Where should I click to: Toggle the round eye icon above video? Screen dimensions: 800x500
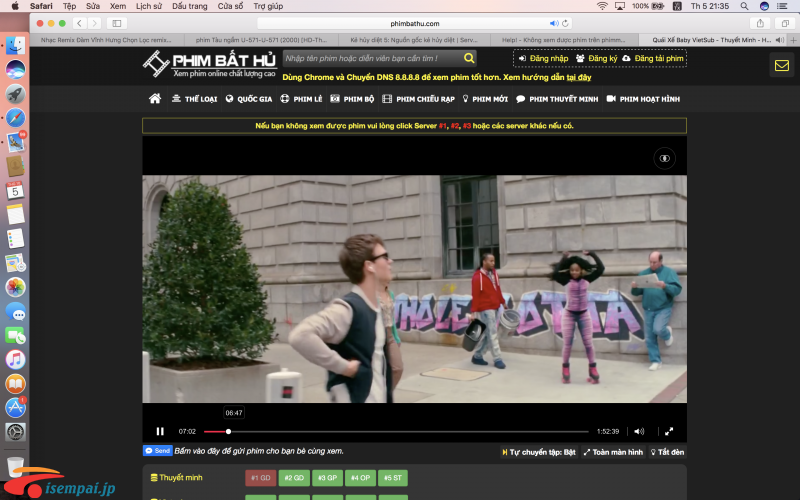pyautogui.click(x=665, y=158)
